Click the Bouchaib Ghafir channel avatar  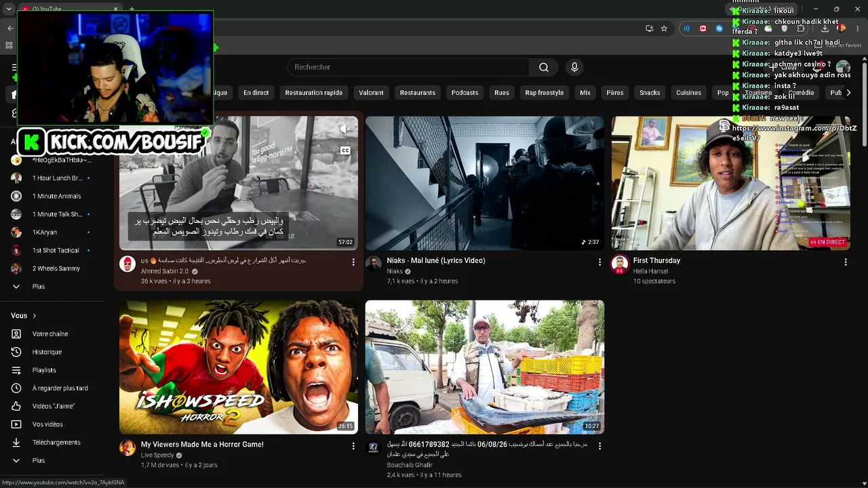click(x=374, y=447)
